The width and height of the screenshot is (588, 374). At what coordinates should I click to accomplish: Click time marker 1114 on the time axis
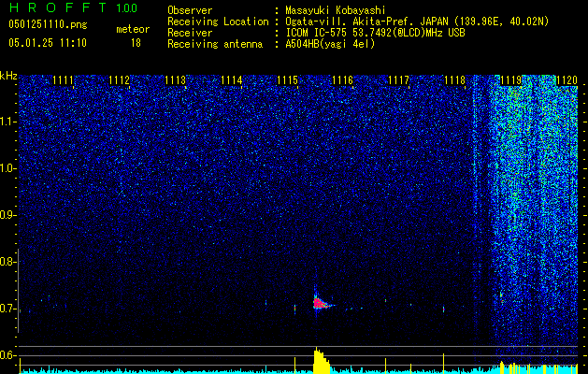(x=232, y=80)
